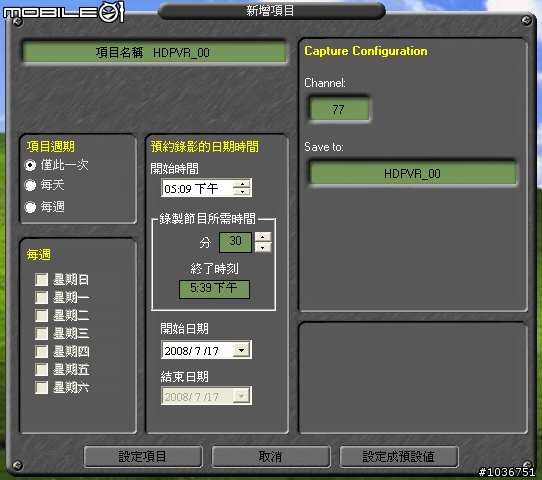The image size is (542, 480).
Task: Choose the 每週 radio option
Action: [30, 207]
